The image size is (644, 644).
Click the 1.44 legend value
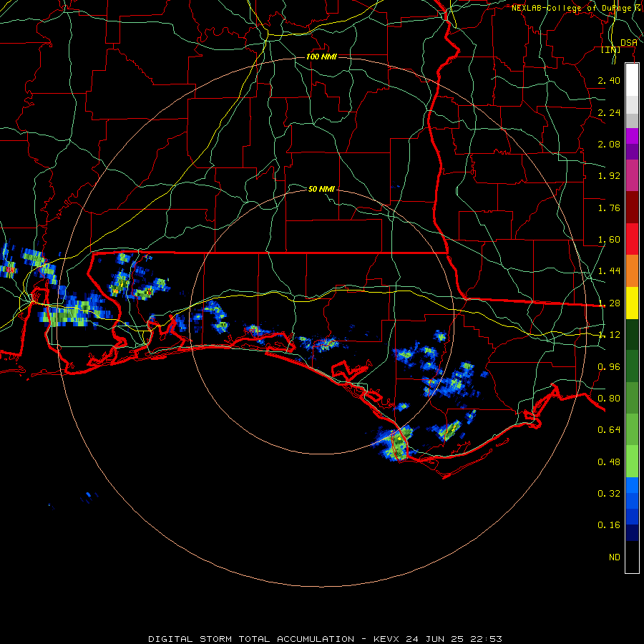coord(609,271)
